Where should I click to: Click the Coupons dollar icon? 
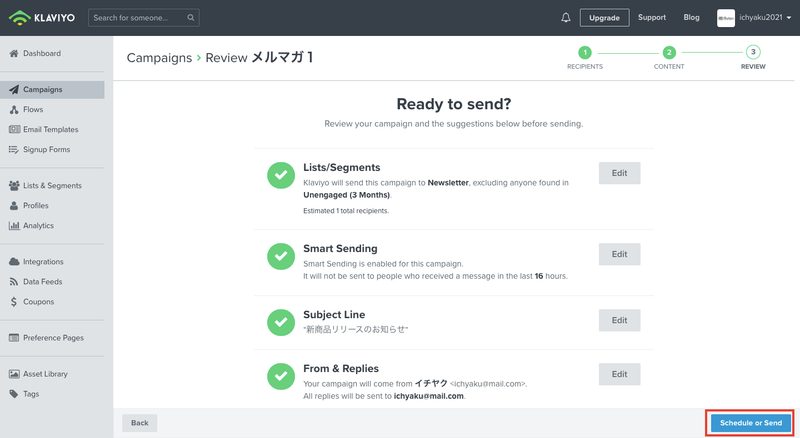point(14,301)
